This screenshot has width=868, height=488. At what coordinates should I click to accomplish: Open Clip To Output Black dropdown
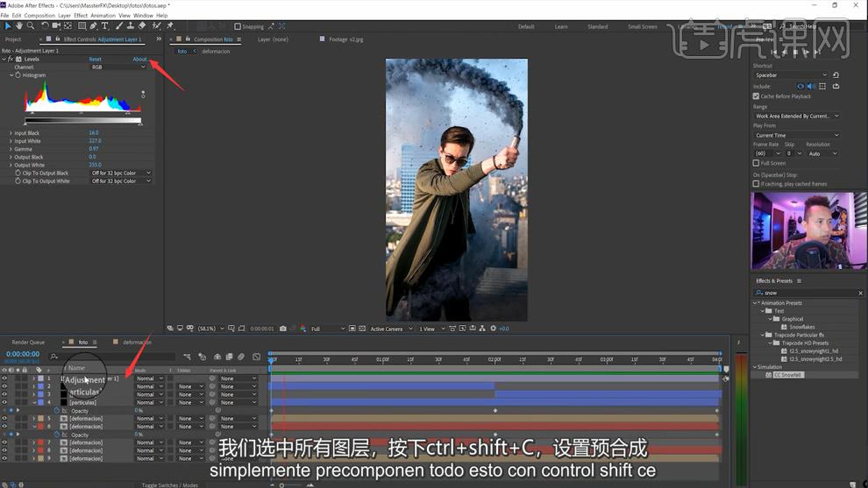click(x=121, y=173)
